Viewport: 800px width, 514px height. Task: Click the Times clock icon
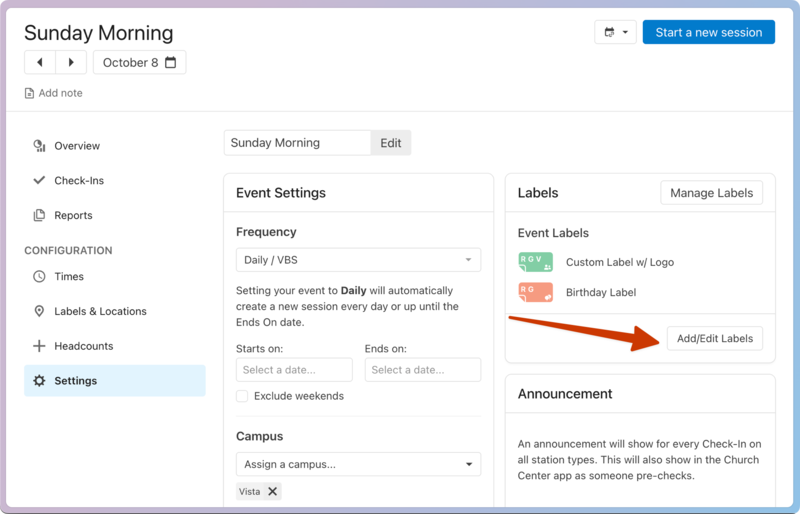coord(39,277)
